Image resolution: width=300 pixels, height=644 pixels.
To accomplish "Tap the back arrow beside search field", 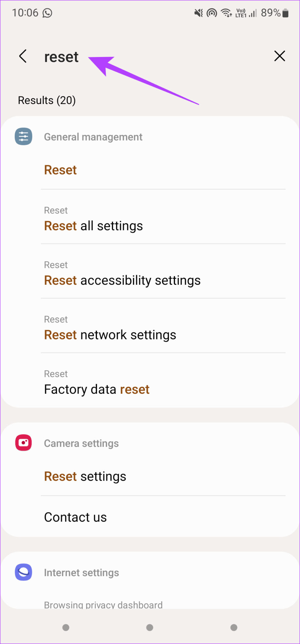I will point(23,56).
